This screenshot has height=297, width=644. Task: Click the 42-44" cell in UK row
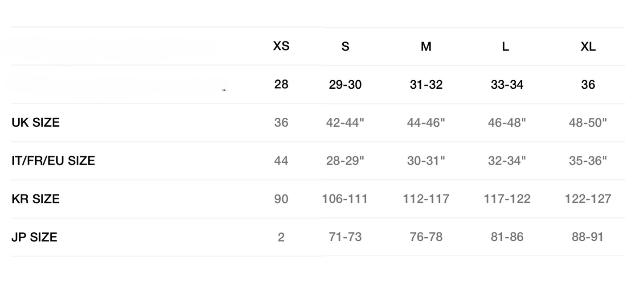click(x=345, y=123)
